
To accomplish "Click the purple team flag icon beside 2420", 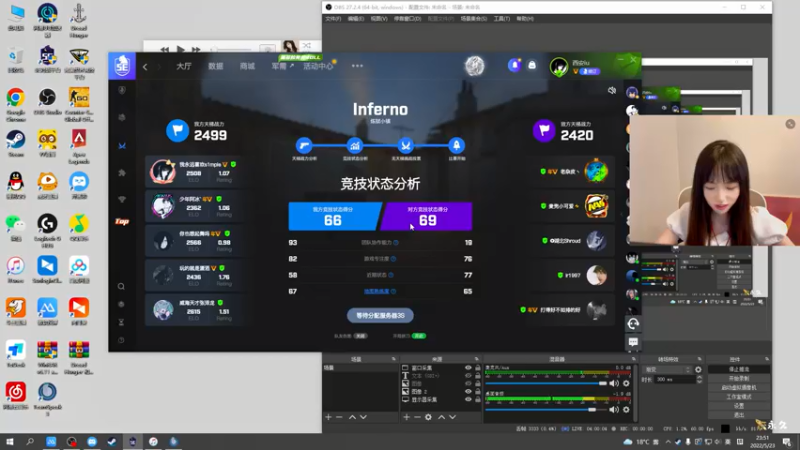I will pyautogui.click(x=544, y=131).
